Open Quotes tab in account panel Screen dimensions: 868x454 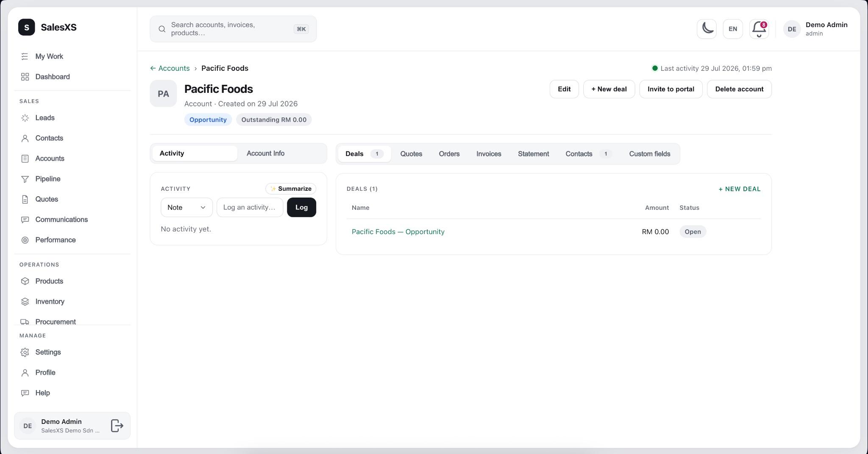pyautogui.click(x=411, y=154)
